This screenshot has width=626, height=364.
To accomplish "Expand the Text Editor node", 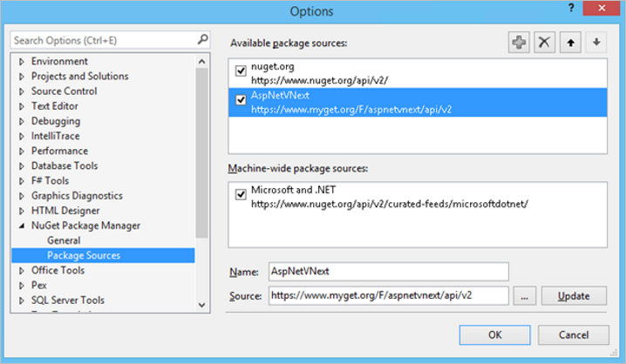I will pos(22,106).
